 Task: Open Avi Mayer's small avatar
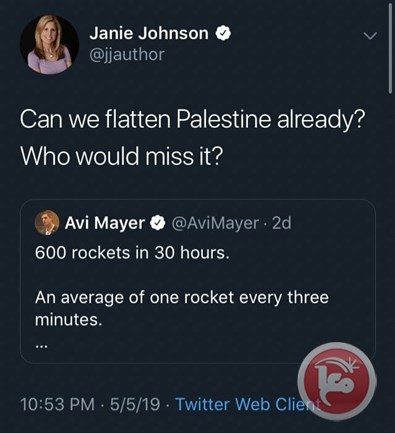pos(47,222)
